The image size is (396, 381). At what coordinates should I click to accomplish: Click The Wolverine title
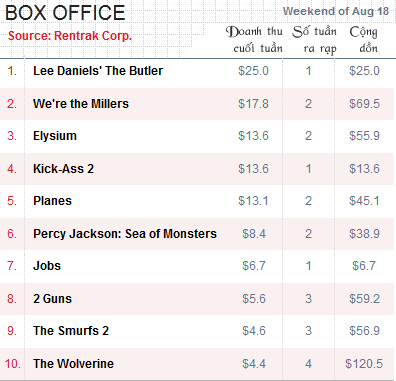click(73, 364)
